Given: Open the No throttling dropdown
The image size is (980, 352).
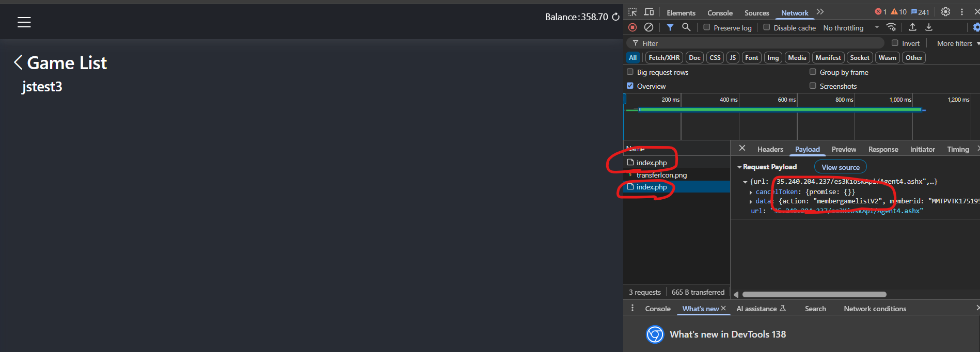Looking at the screenshot, I should pyautogui.click(x=850, y=28).
